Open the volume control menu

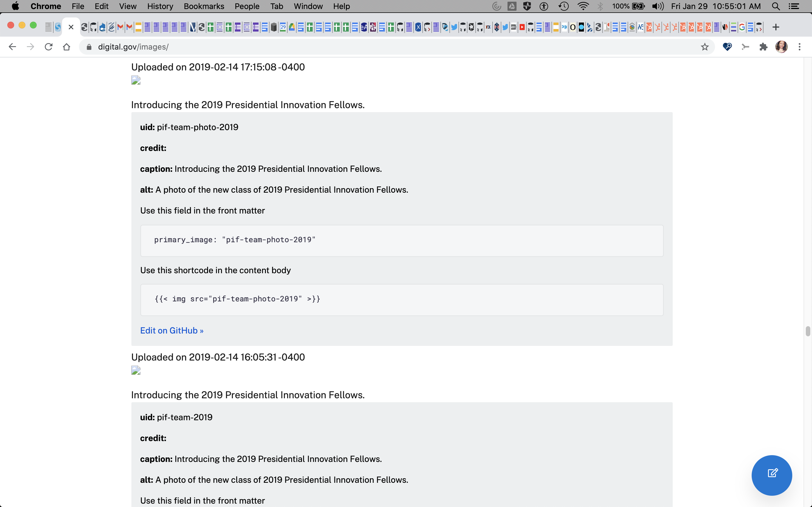pos(658,6)
